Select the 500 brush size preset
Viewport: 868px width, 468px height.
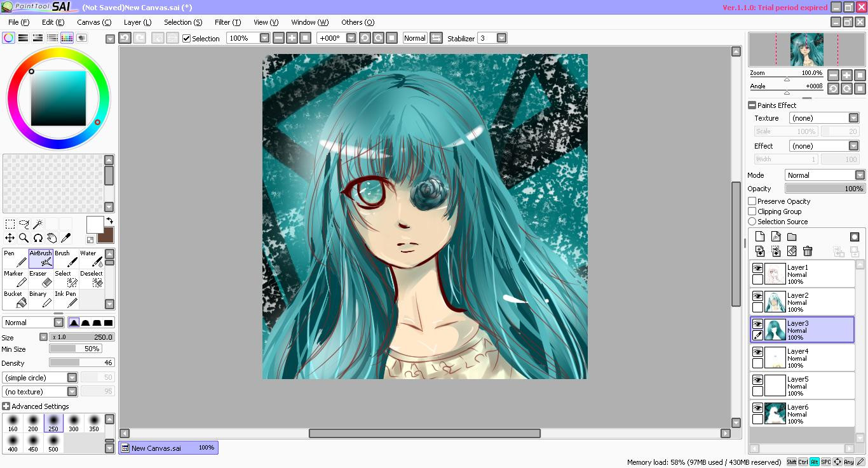click(x=53, y=444)
